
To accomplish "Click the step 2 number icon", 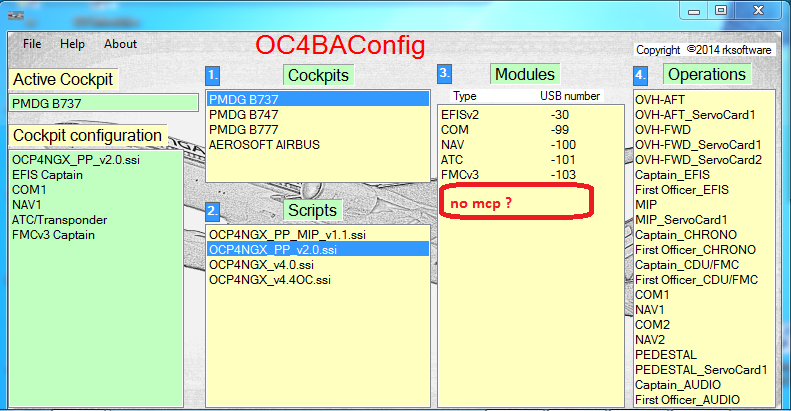I will (x=212, y=211).
